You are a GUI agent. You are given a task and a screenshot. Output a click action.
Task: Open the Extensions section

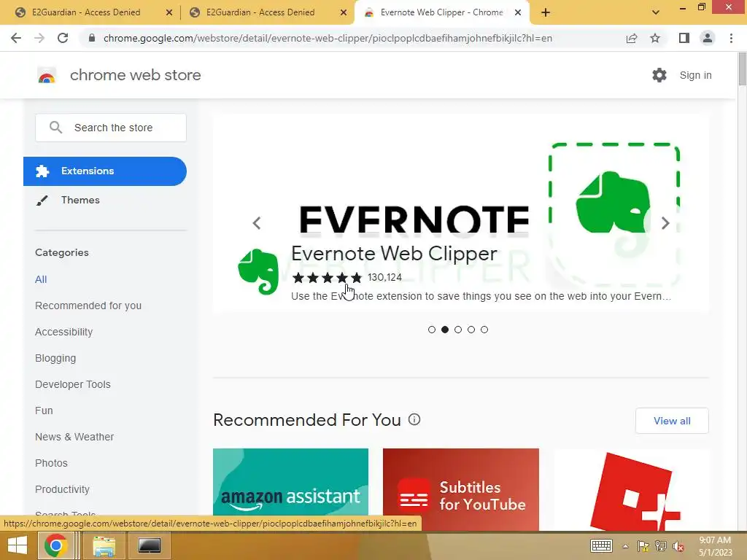pos(105,171)
